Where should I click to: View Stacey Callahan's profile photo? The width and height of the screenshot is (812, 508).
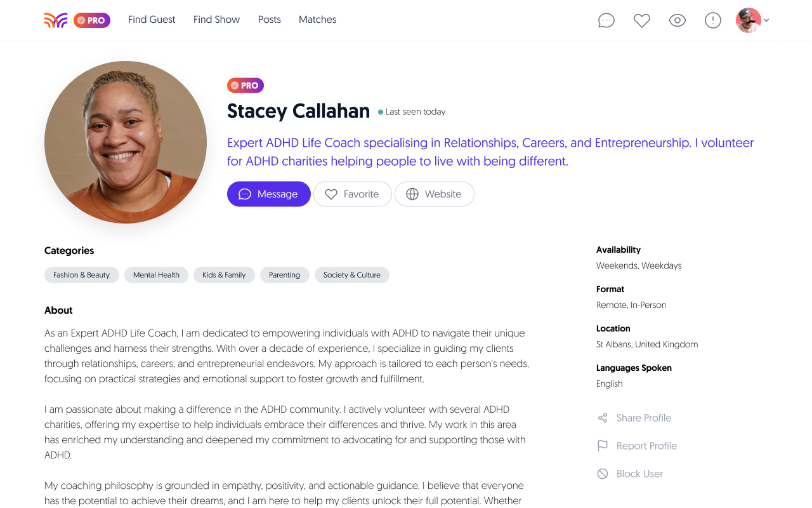coord(126,142)
